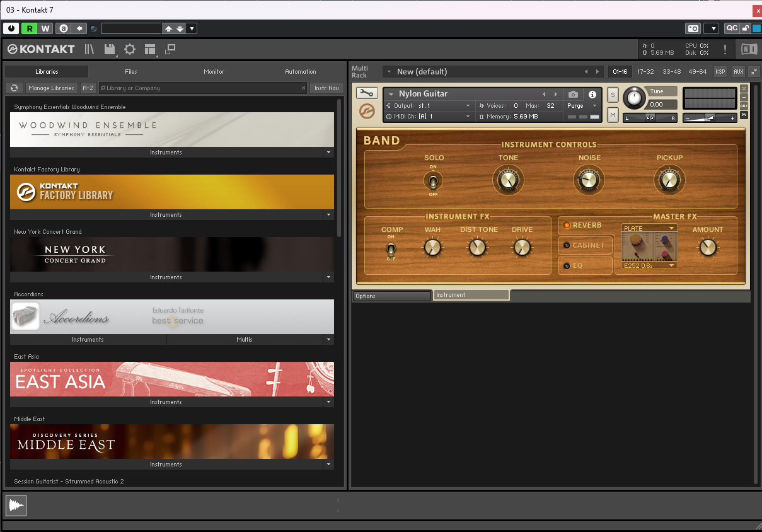Open the workspace layout view icon
The height and width of the screenshot is (532, 762).
pyautogui.click(x=150, y=49)
